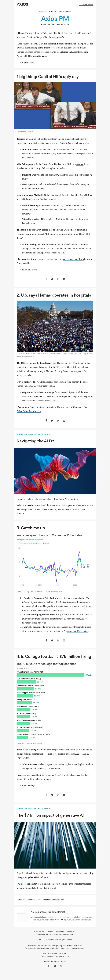Click the Axios logo in the header
The height and width of the screenshot is (980, 110).
pos(22,5)
